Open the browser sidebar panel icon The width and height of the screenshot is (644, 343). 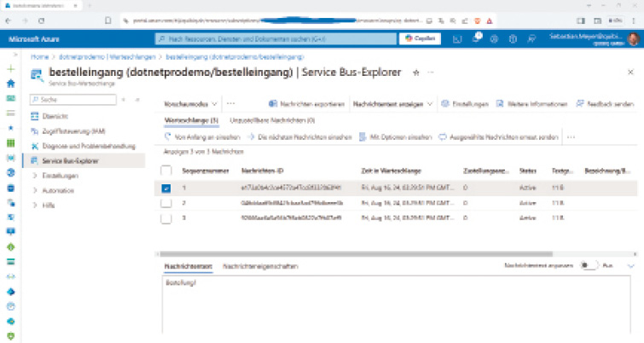(581, 20)
